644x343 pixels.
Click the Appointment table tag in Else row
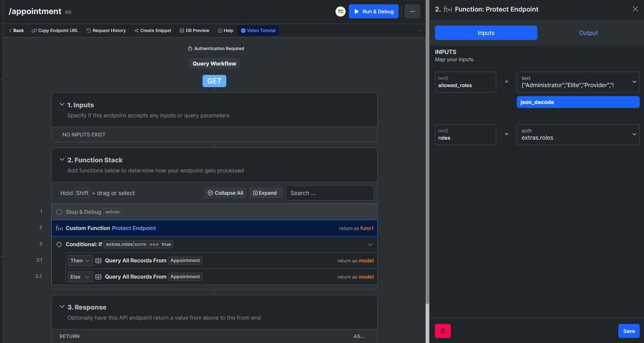click(x=185, y=277)
